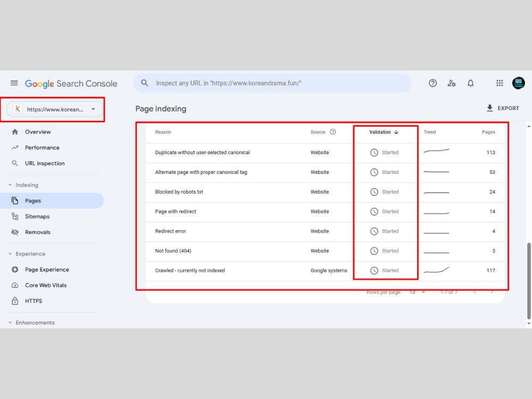Click the '117' pages value
Screen dimensions: 532x399
click(x=491, y=270)
